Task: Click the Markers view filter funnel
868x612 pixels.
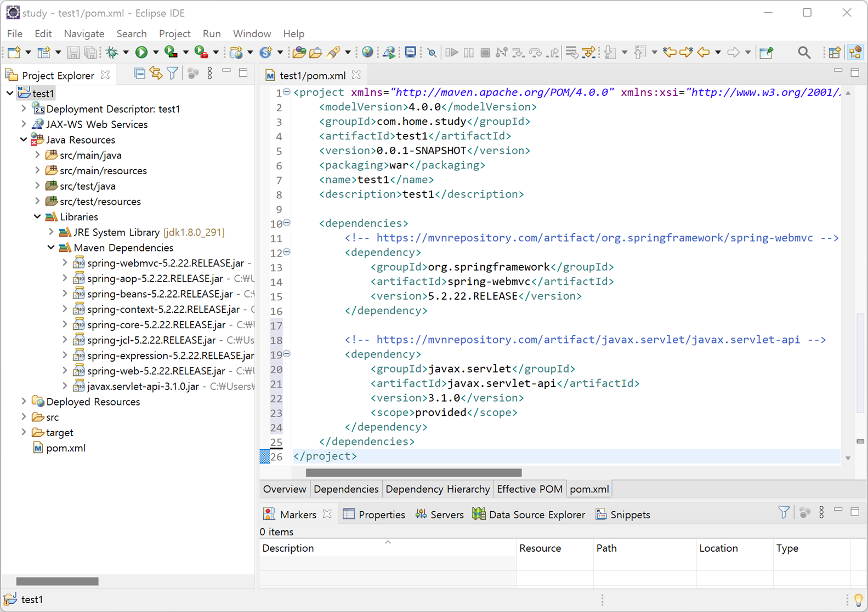Action: pyautogui.click(x=784, y=512)
